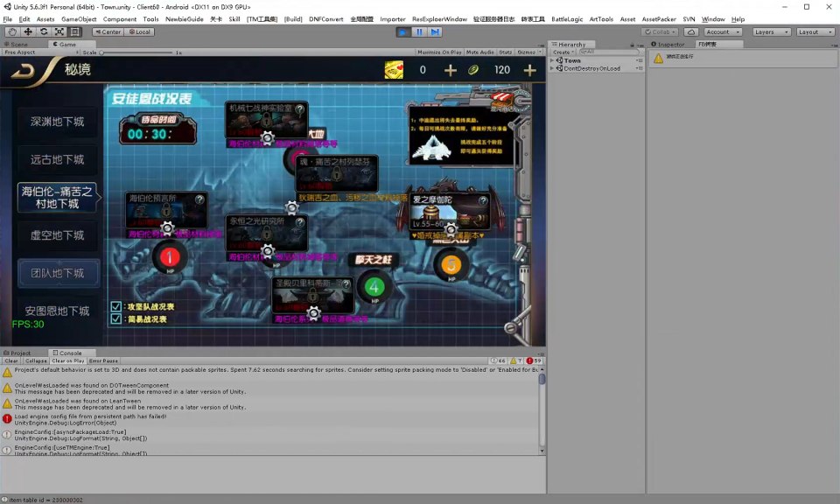840x504 pixels.
Task: Pause the running game
Action: click(419, 31)
